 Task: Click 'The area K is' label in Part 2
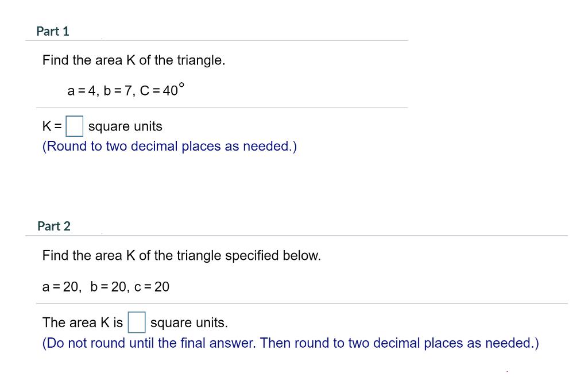[84, 322]
